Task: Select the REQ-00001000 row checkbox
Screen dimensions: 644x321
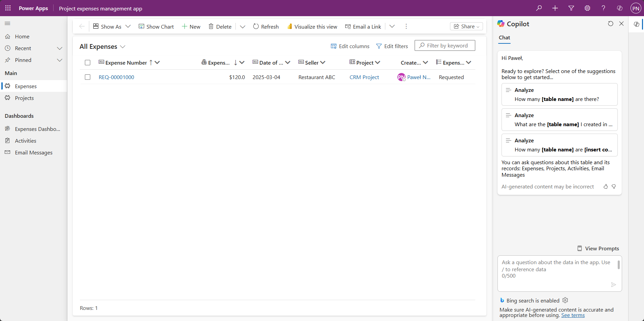Action: [x=88, y=77]
